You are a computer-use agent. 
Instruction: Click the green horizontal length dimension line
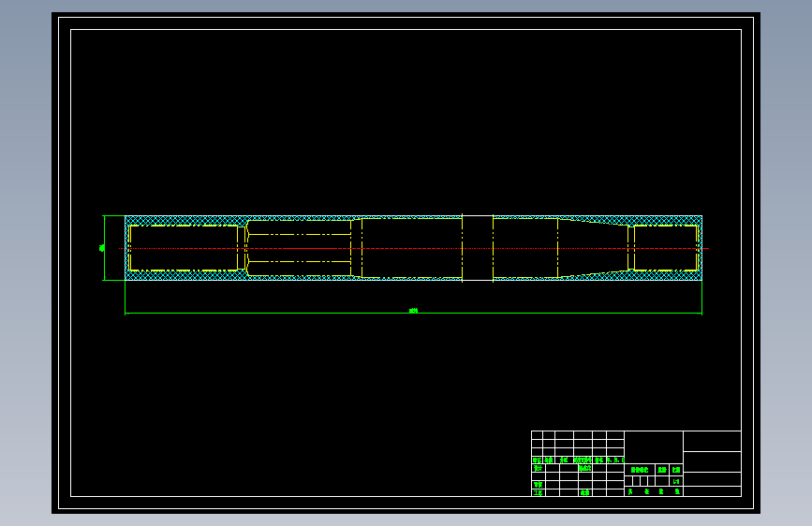point(413,314)
